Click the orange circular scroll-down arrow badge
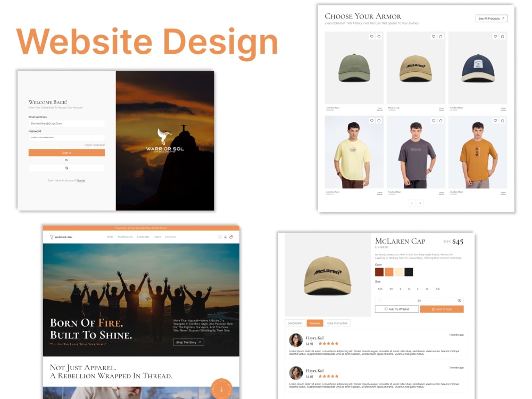 [221, 388]
